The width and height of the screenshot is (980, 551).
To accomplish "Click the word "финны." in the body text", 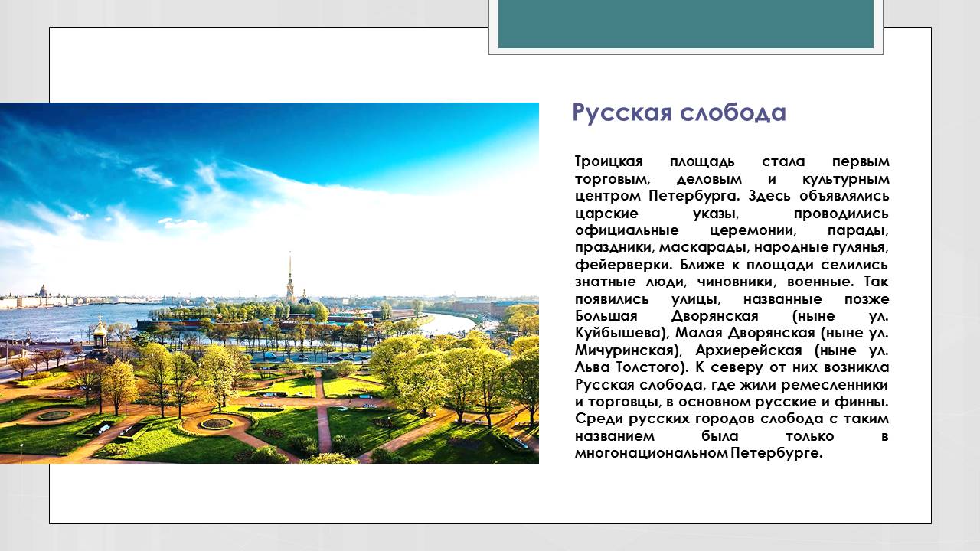I will (862, 402).
